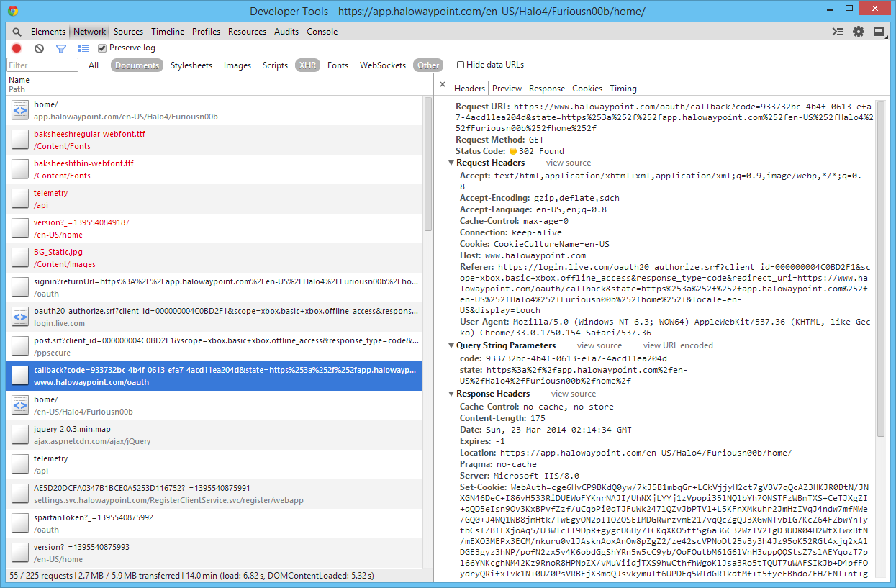Select the callback?code=933732bc request row
896x588 pixels.
214,376
